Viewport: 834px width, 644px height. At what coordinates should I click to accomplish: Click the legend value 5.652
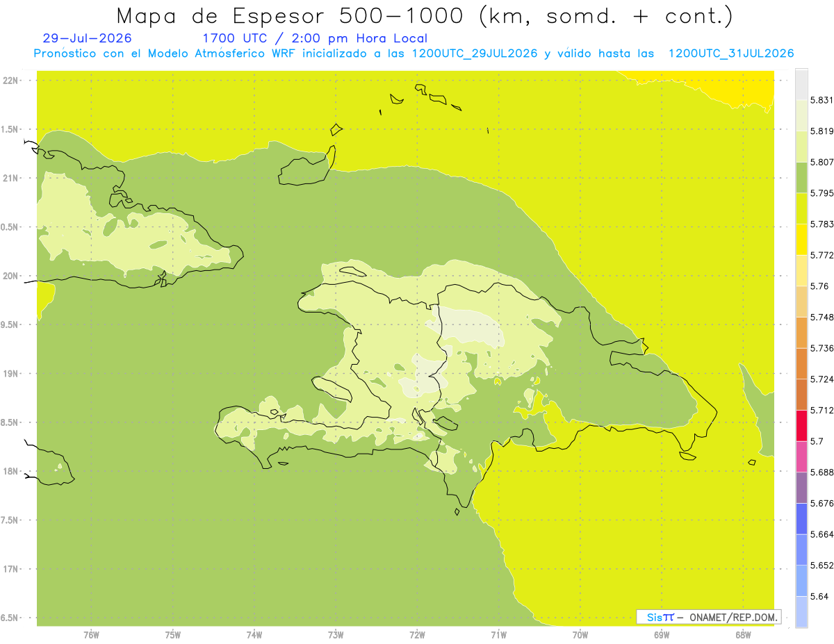821,565
